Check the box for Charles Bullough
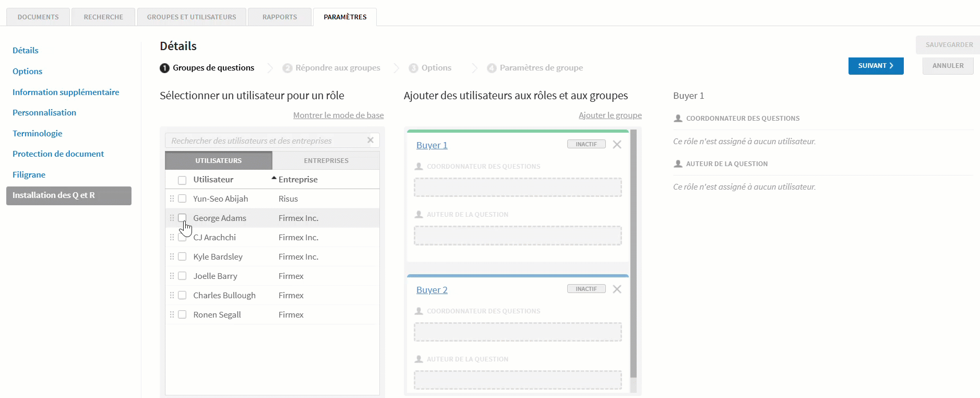 [x=182, y=295]
